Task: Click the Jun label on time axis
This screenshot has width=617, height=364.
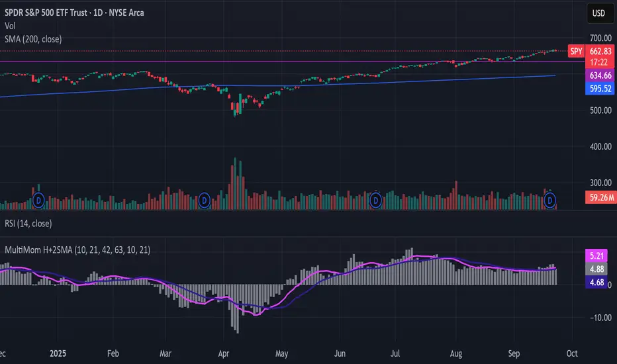Action: [x=340, y=353]
